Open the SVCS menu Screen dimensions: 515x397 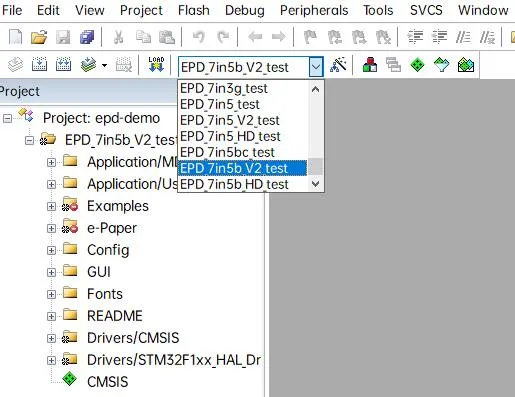point(426,10)
